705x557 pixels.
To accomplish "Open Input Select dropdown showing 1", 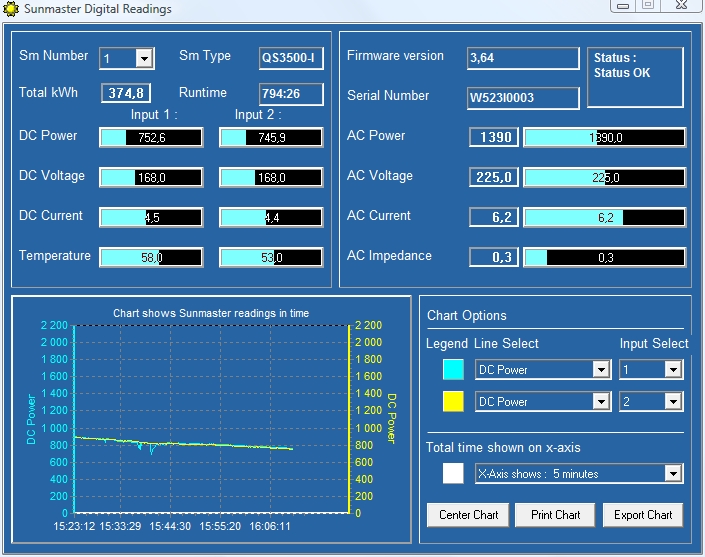I will coord(673,370).
